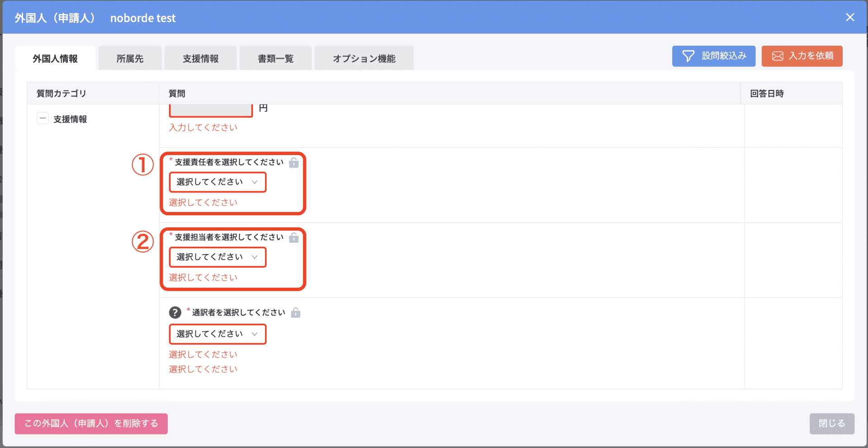The image size is (868, 448).
Task: Open the 支援責任者 selection dropdown
Action: pos(217,182)
